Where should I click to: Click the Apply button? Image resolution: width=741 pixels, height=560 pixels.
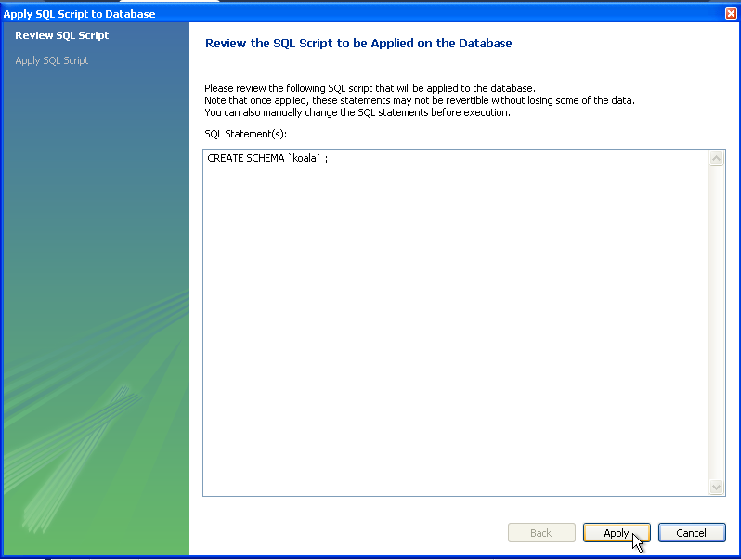coord(617,533)
